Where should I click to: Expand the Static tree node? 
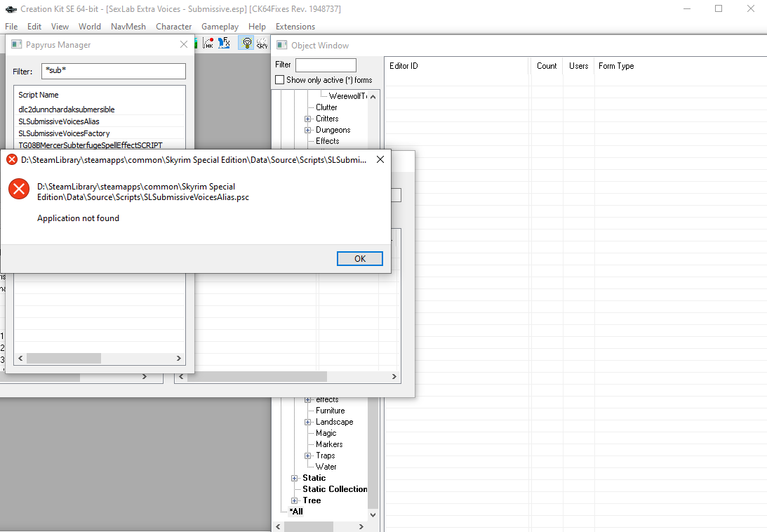point(295,478)
